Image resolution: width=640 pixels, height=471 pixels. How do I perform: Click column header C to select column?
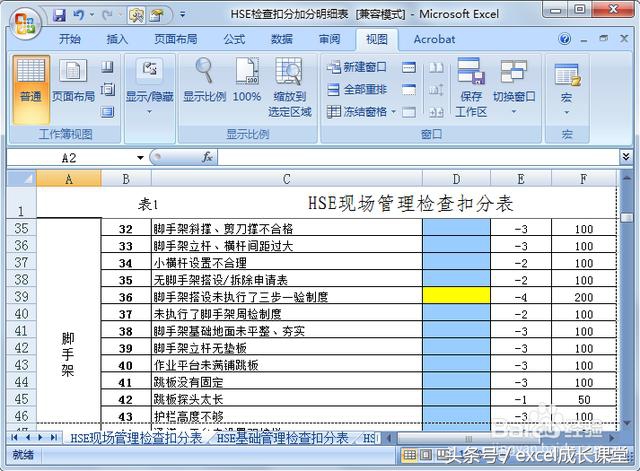click(x=286, y=179)
